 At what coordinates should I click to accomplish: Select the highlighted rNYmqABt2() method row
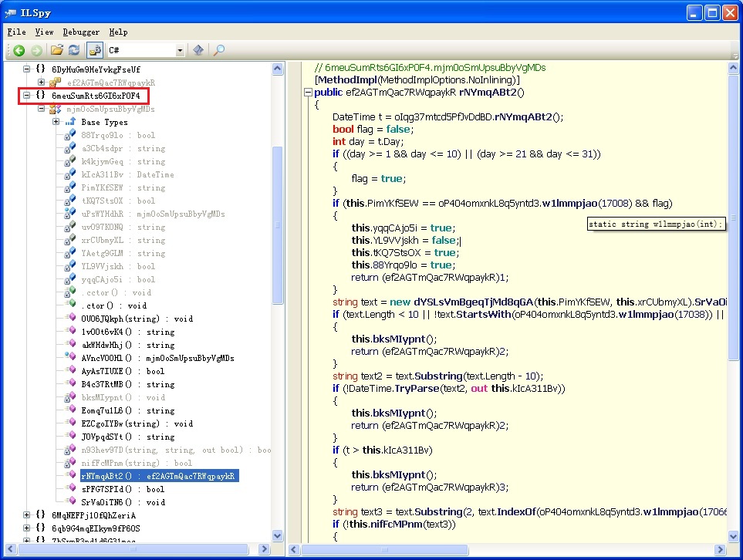pyautogui.click(x=159, y=476)
